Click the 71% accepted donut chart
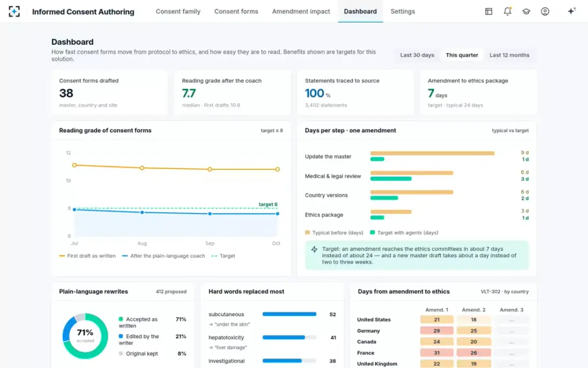Image resolution: width=588 pixels, height=368 pixels. 85,336
